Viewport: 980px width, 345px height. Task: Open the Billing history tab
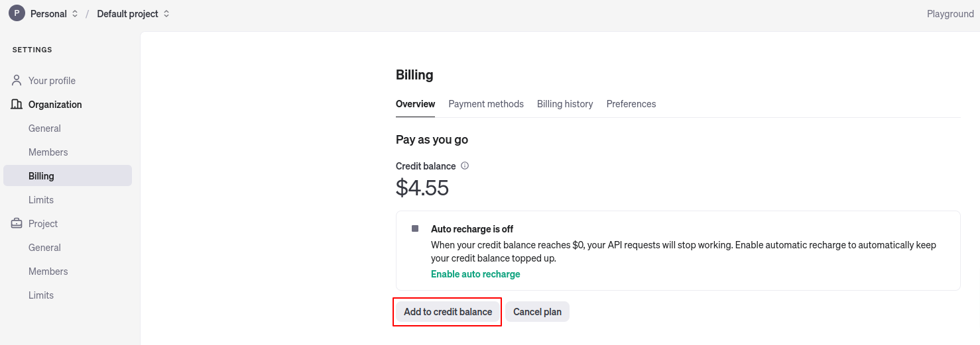(x=565, y=104)
